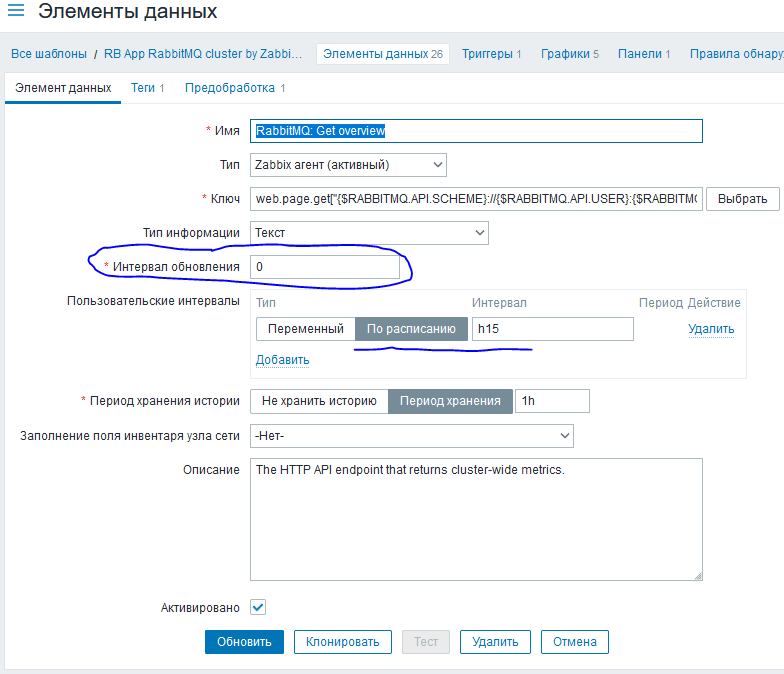Click into the 'Ключ' key field
This screenshot has height=674, width=784.
point(476,199)
